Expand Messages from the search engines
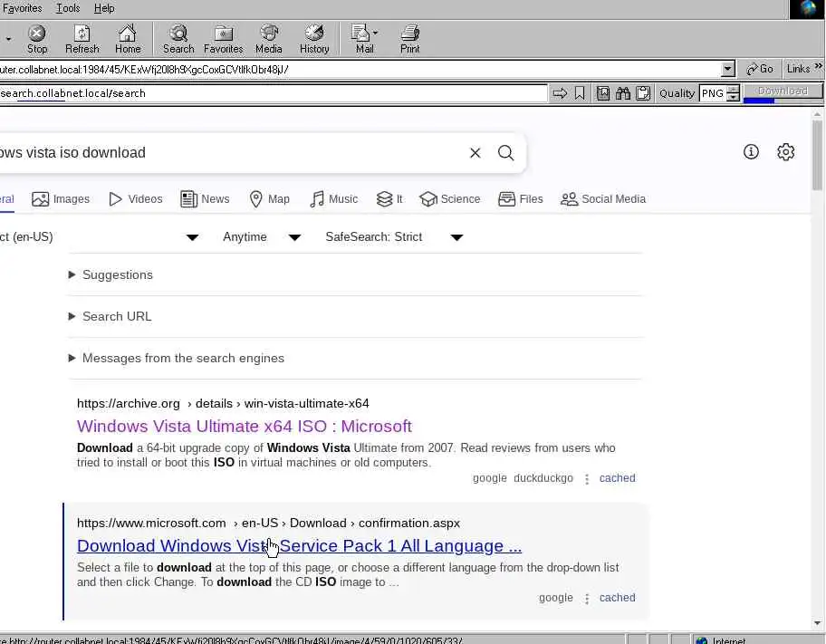The height and width of the screenshot is (644, 826). click(x=177, y=358)
